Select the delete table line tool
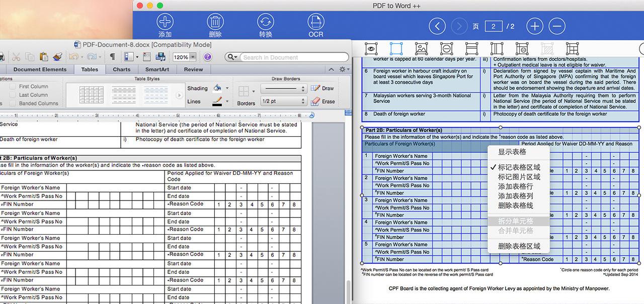 522,49
